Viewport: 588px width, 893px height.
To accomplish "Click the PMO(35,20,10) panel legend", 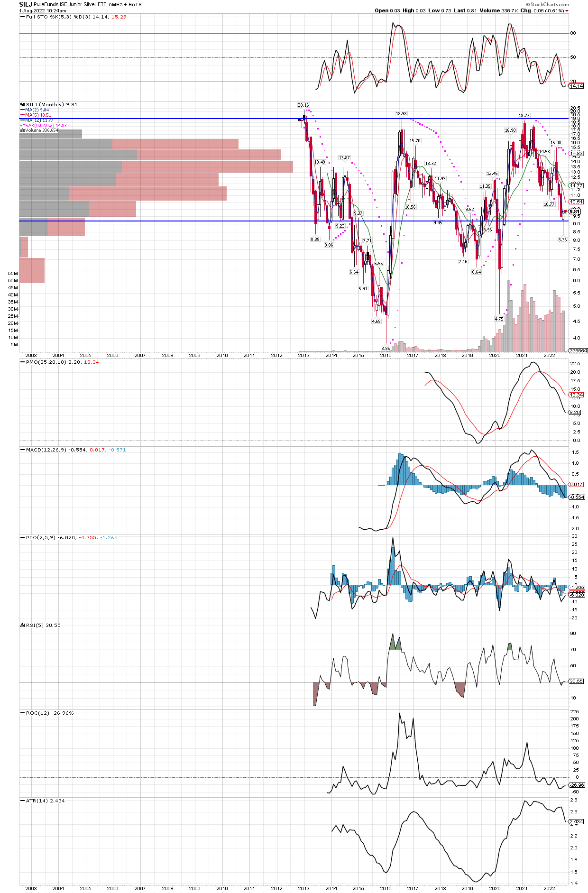I will pos(59,362).
